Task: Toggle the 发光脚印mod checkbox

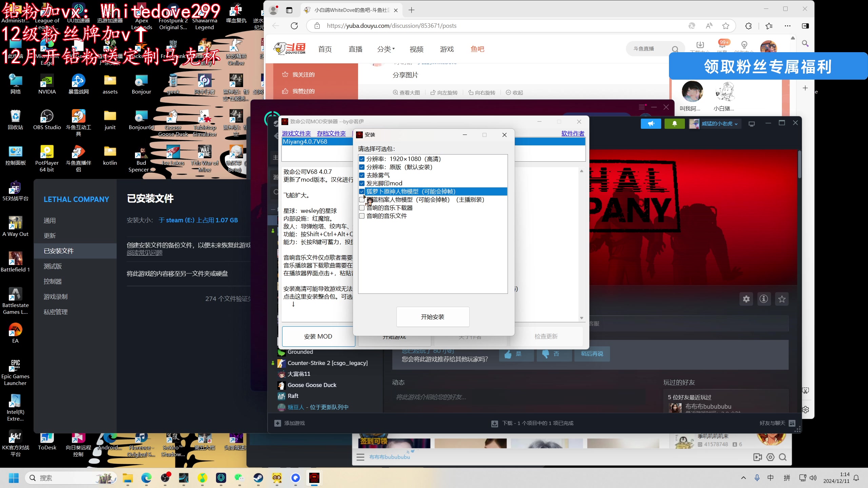Action: pyautogui.click(x=362, y=183)
